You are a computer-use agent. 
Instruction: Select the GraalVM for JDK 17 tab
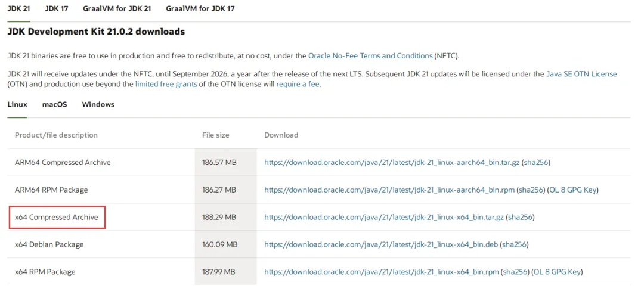tap(200, 9)
